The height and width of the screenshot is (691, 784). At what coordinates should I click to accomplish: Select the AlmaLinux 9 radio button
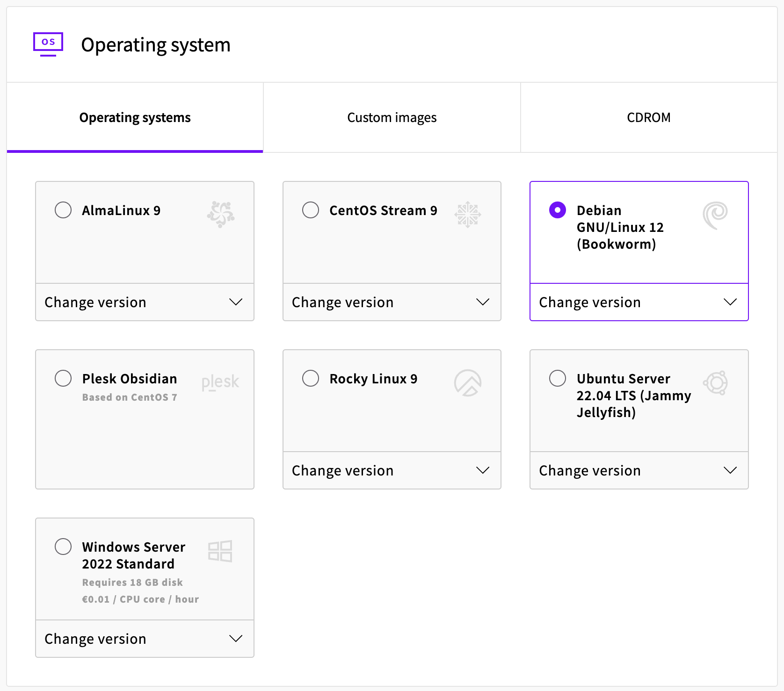point(63,210)
